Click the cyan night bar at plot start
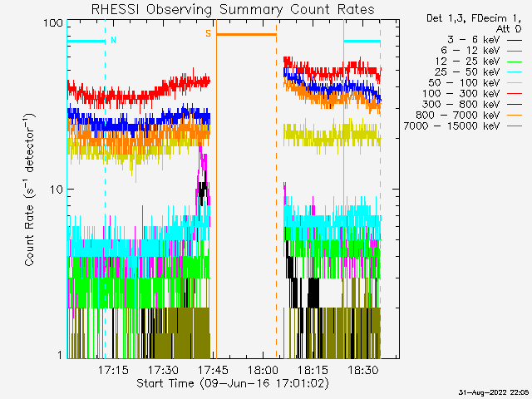Image resolution: width=532 pixels, height=399 pixels. (x=86, y=42)
